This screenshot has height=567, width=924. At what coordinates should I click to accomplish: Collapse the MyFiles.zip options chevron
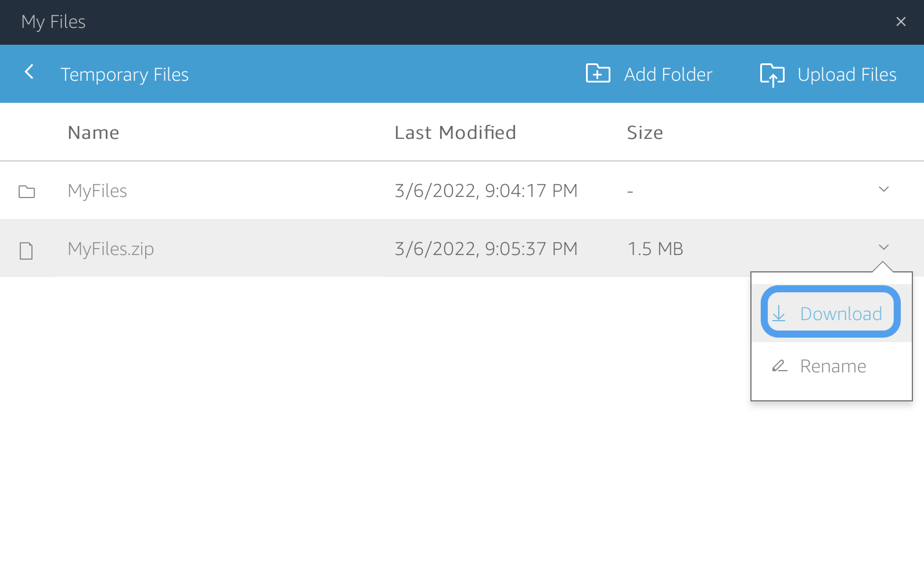pyautogui.click(x=883, y=247)
